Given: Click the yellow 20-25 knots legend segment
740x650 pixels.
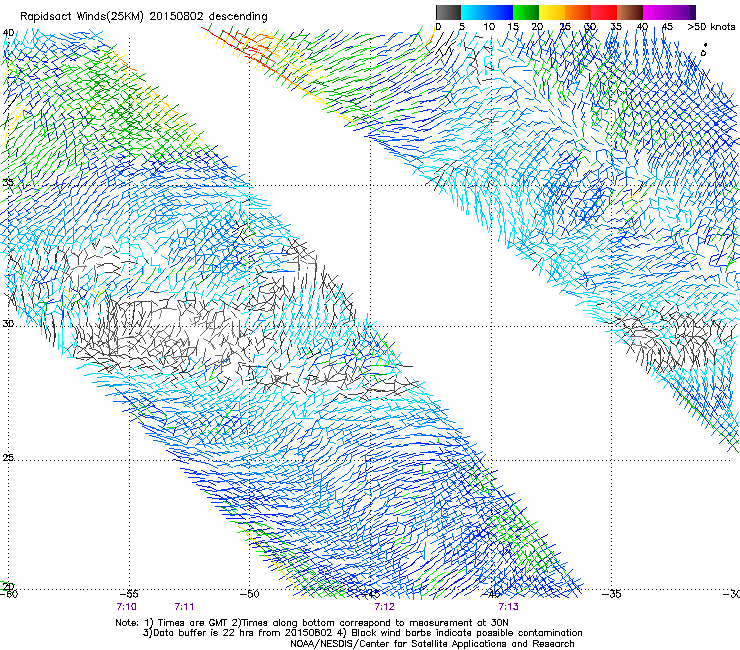Looking at the screenshot, I should tap(552, 12).
